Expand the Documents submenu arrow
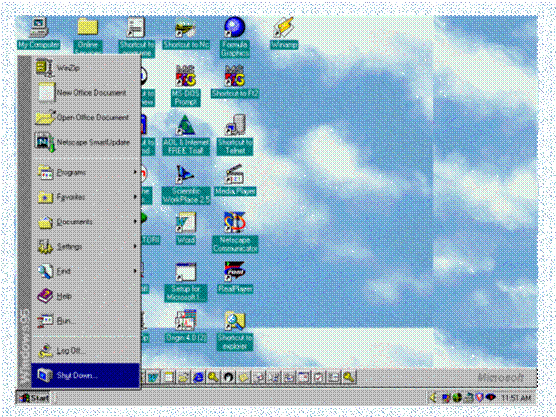556x417 pixels. point(135,222)
